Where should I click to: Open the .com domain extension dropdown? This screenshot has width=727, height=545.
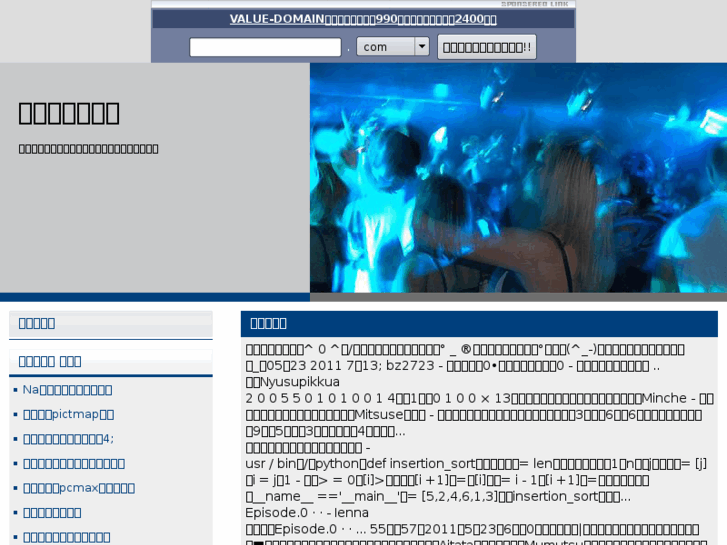[x=393, y=46]
